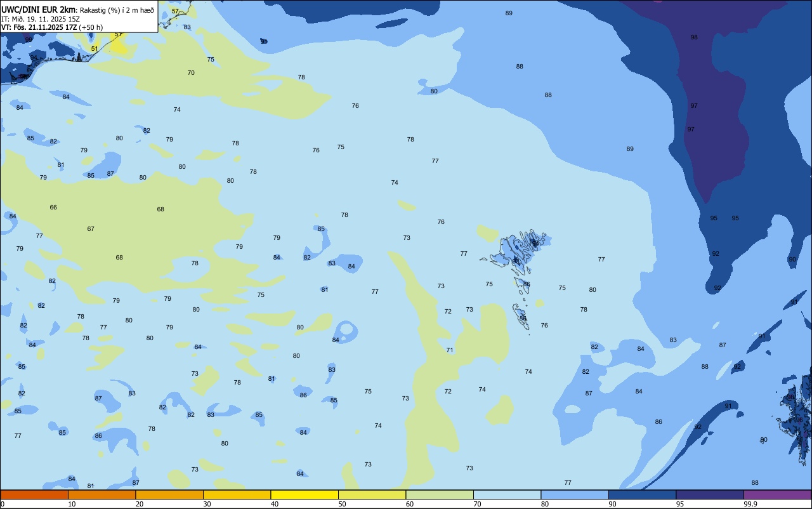The width and height of the screenshot is (812, 509).
Task: Select the 30–40 amber legend band
Action: [237, 494]
